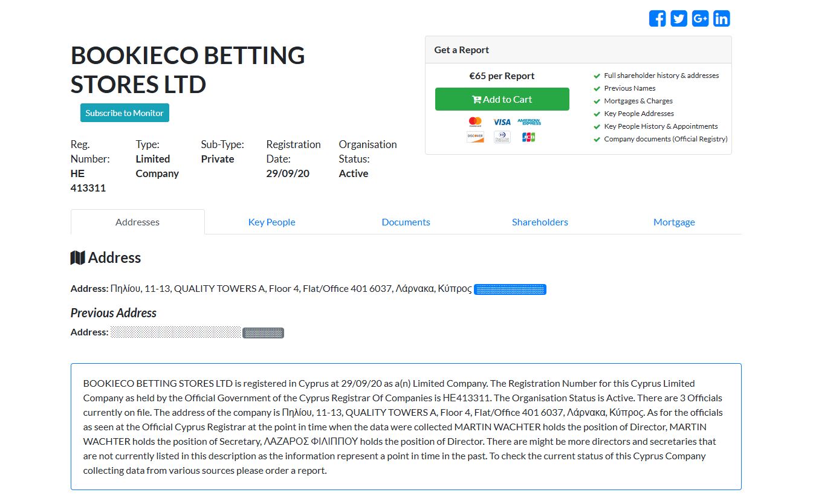Screen dimensions: 813x504
Task: Open LinkedIn share icon
Action: click(721, 19)
